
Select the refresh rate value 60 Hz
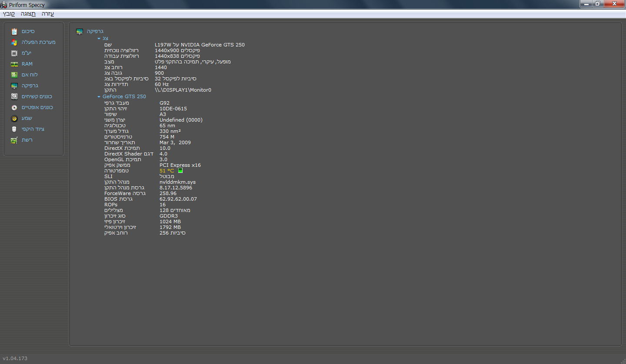[x=162, y=84]
